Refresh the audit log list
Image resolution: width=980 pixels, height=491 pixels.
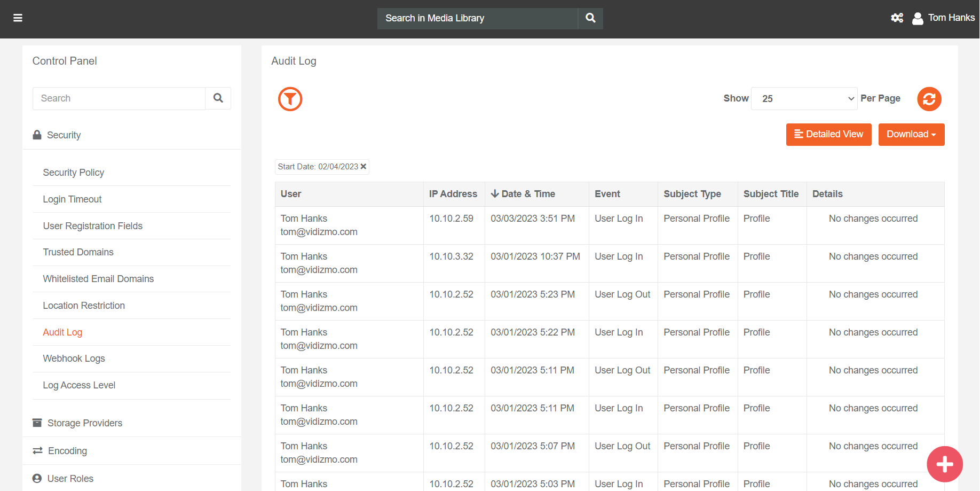coord(929,99)
